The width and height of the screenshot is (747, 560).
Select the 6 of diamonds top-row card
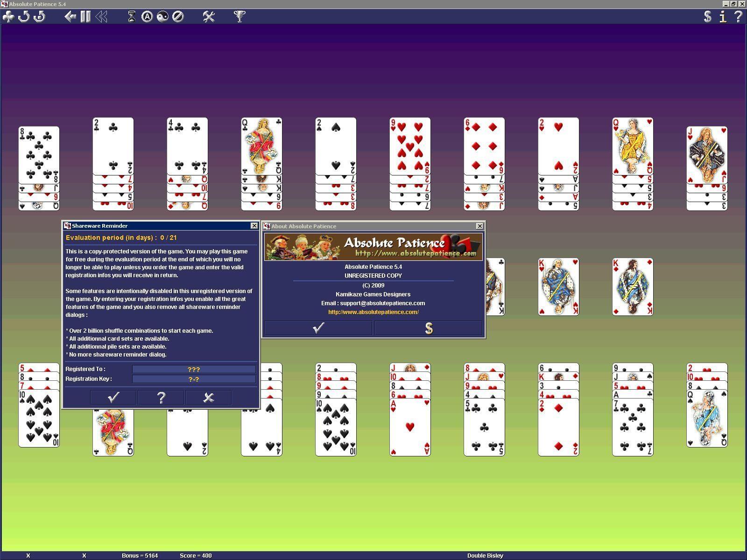[484, 146]
